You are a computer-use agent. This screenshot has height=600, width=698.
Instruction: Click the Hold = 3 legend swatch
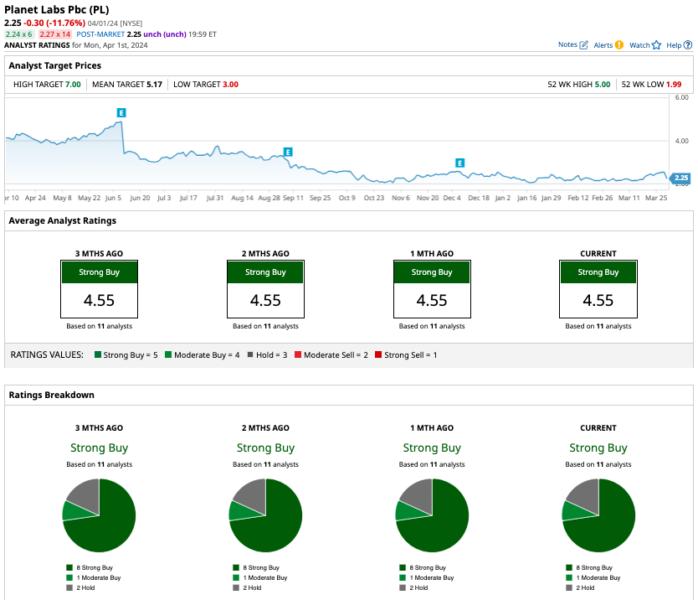tap(250, 355)
